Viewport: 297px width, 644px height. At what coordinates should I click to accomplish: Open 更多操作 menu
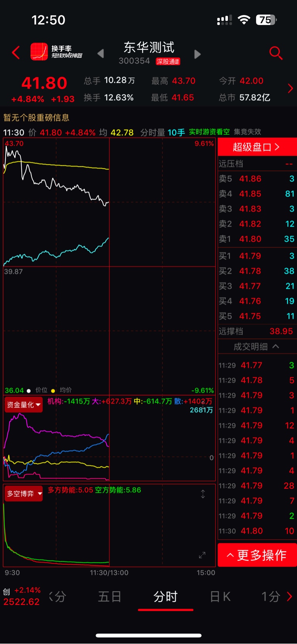point(257,555)
